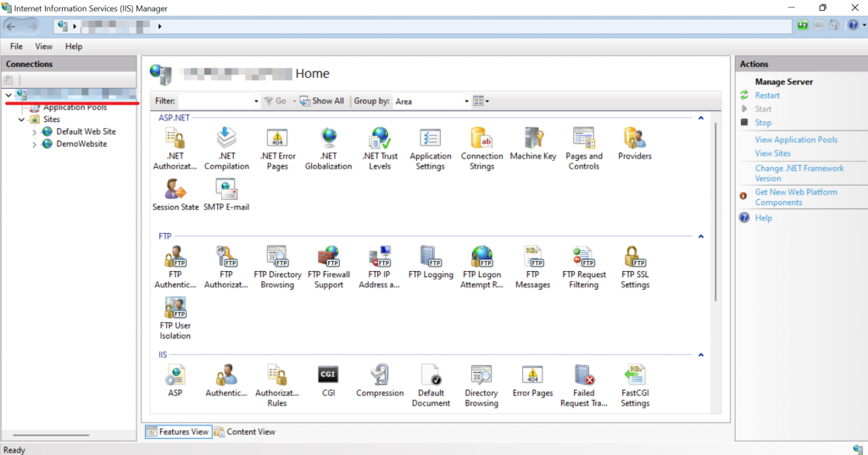Switch to Features View tab
Viewport: 868px width, 455px height.
click(178, 432)
